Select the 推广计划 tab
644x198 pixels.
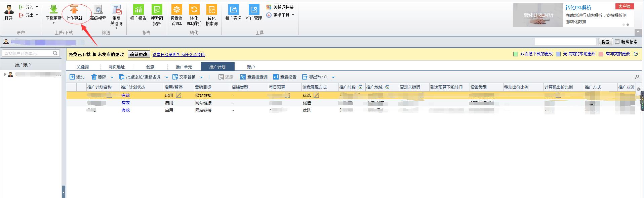click(x=217, y=66)
